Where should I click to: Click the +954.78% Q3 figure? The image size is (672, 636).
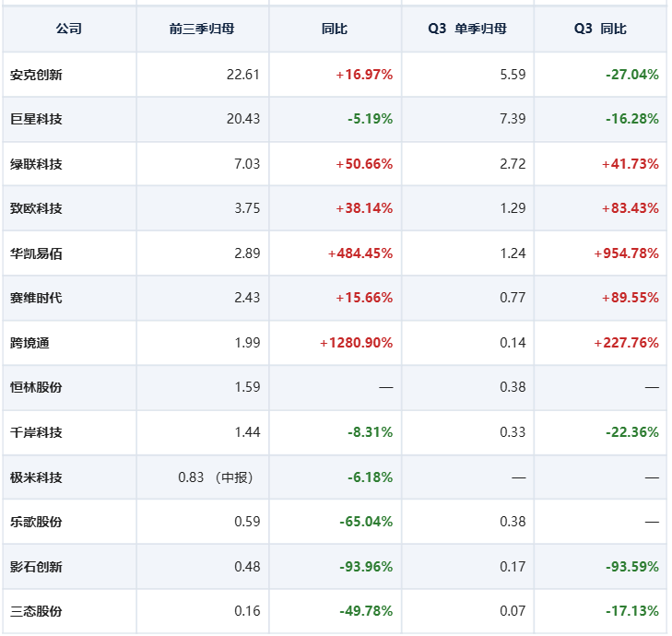(x=627, y=253)
